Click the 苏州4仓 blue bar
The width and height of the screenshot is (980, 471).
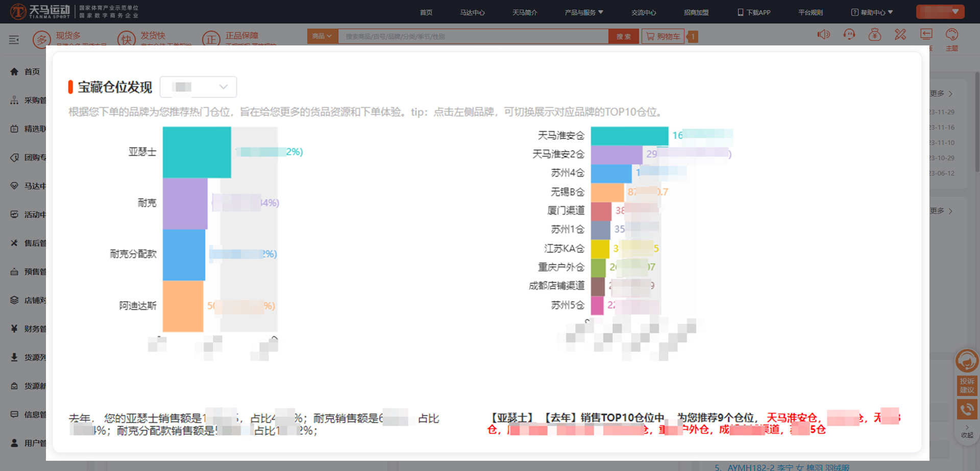[611, 173]
